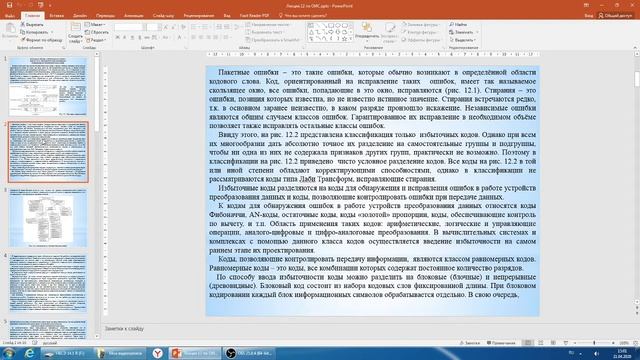
Task: Click the Направление текста button
Action: click(x=268, y=24)
